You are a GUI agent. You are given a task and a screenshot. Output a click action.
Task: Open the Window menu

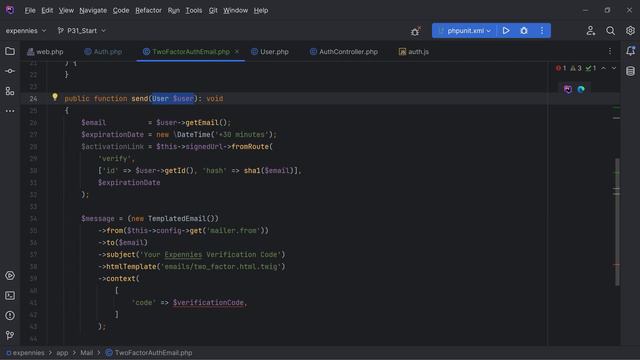(235, 11)
